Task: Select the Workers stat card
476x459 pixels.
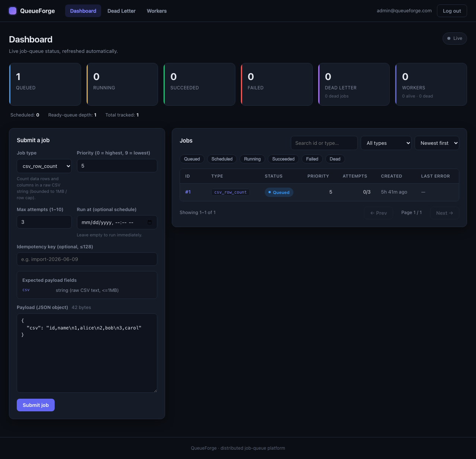Action: tap(431, 84)
